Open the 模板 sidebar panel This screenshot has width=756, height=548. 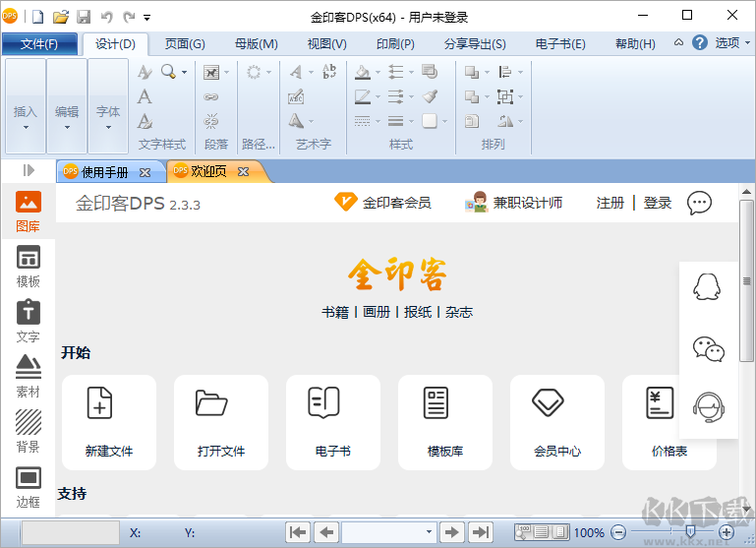[28, 267]
